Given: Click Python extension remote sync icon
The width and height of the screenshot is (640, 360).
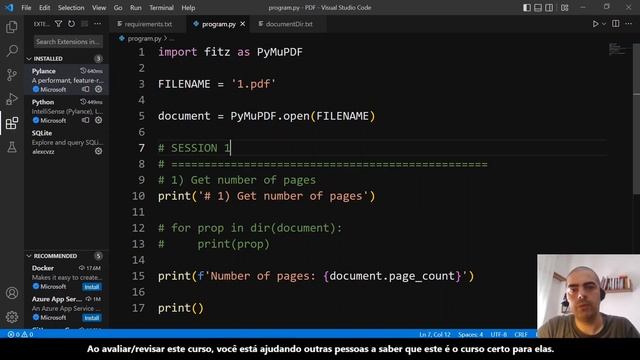Looking at the screenshot, I should point(85,120).
